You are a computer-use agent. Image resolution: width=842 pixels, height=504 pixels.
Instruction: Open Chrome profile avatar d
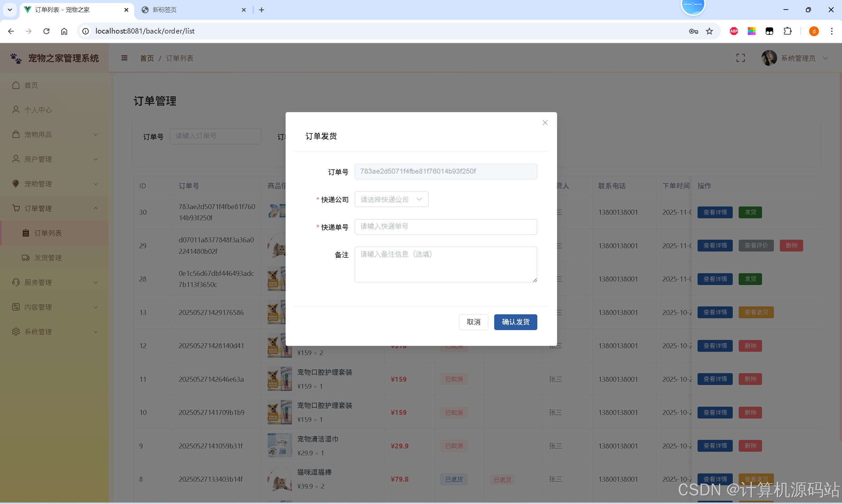(x=814, y=31)
